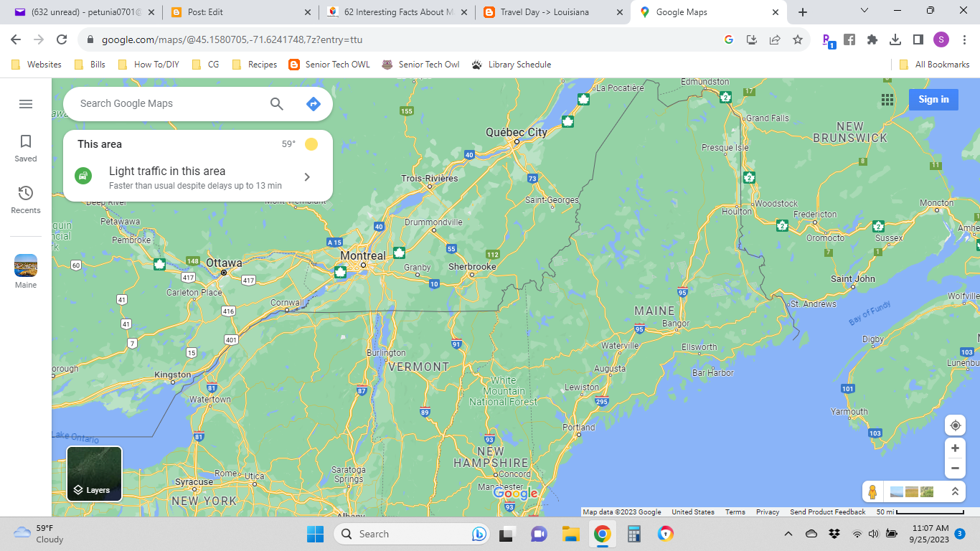
Task: Open the first photo thumbnail in the imagery strip
Action: (x=897, y=492)
